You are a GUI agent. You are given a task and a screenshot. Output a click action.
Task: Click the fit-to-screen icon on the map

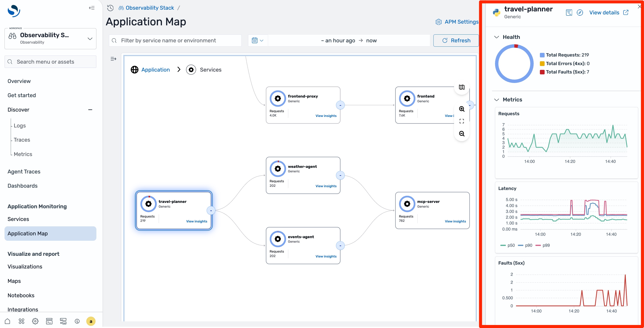pos(462,121)
